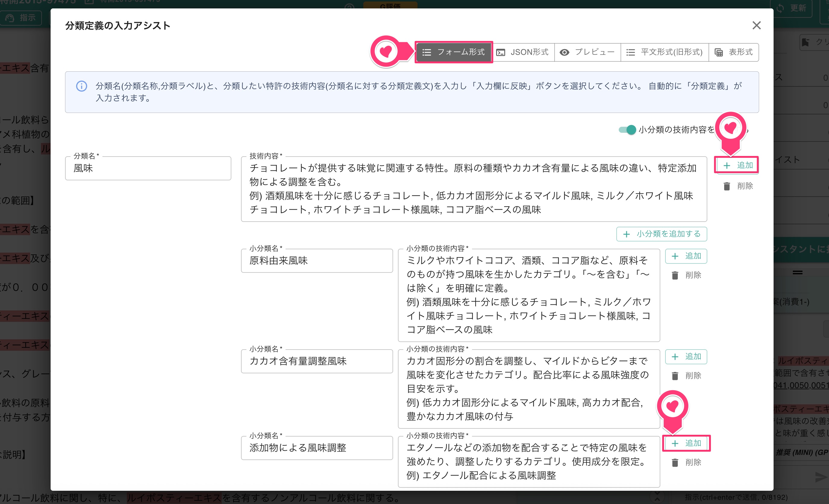Screen dimensions: 829x504
Task: Click the info icon in the instruction banner
Action: click(82, 86)
